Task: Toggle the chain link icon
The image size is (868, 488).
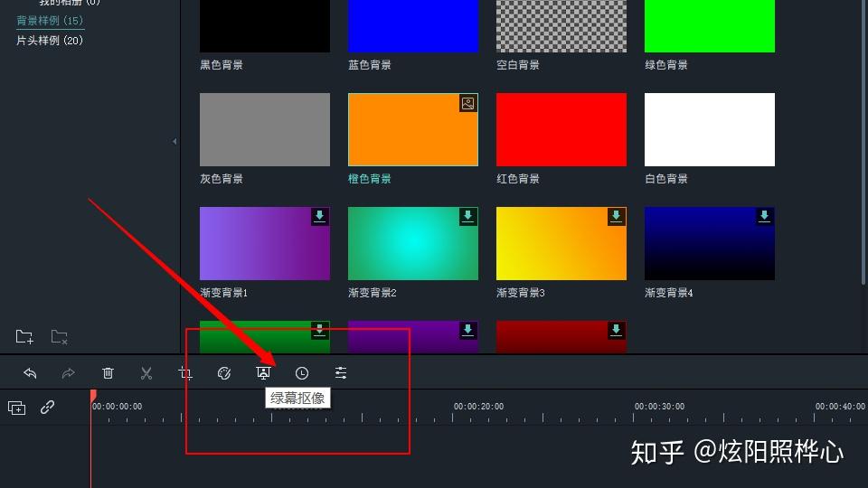Action: 48,408
